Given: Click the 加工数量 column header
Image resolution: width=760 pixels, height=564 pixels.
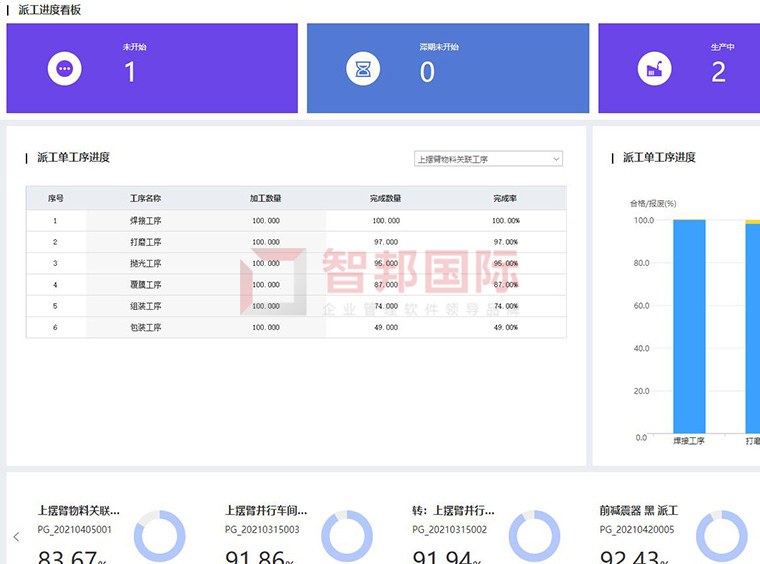Looking at the screenshot, I should pyautogui.click(x=266, y=198).
